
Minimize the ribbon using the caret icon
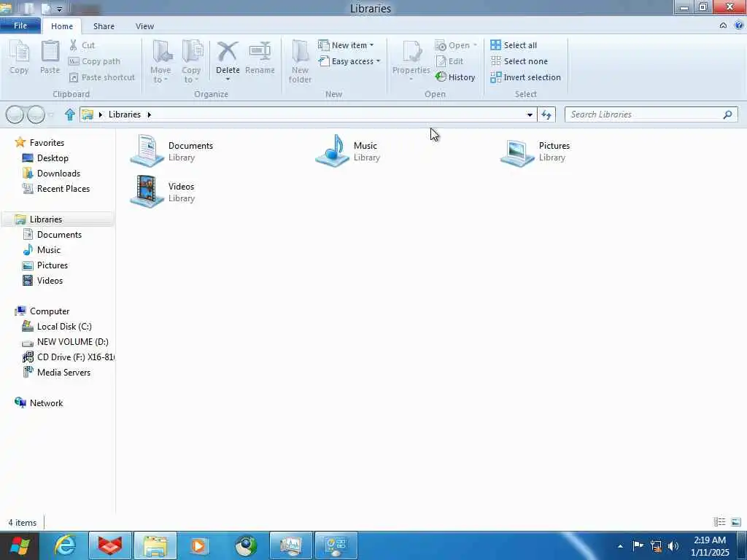click(723, 26)
